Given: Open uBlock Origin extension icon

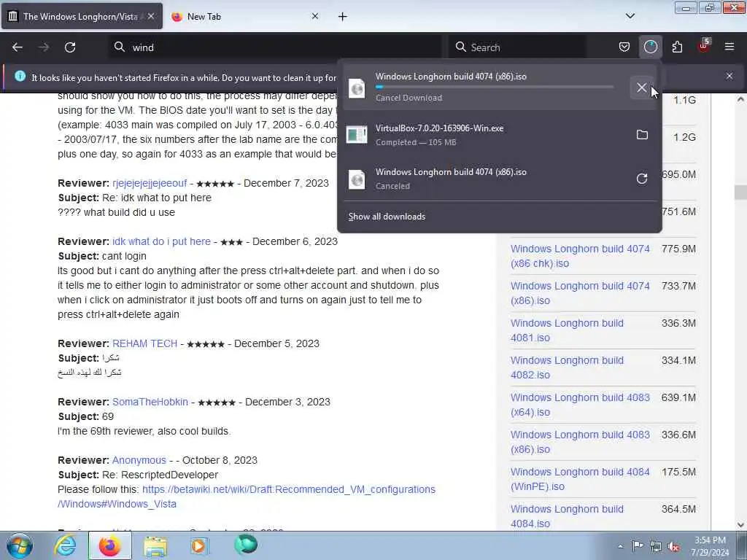Looking at the screenshot, I should coord(704,46).
